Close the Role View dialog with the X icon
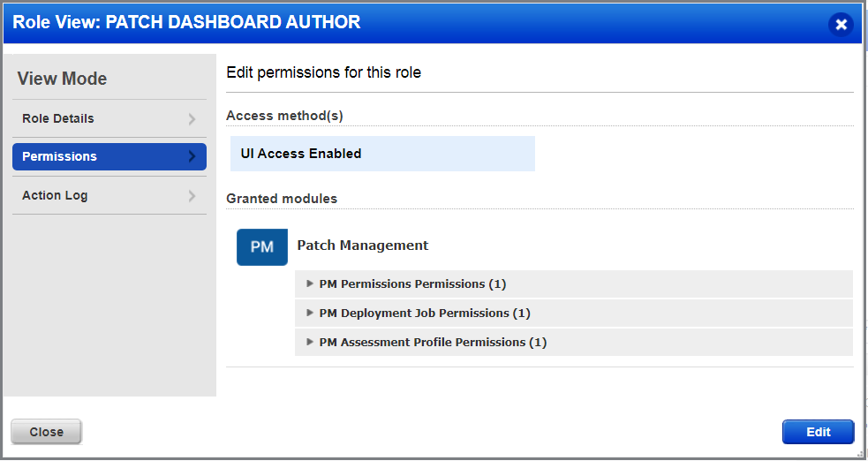The height and width of the screenshot is (461, 868). pos(841,25)
